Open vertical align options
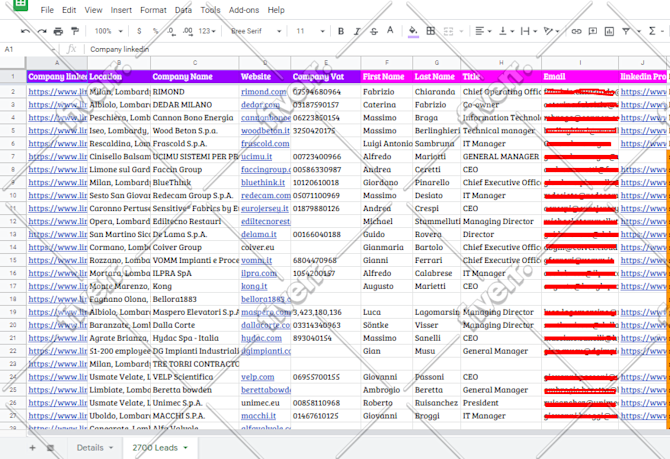Screen dimensions: 670x459 click(507, 31)
